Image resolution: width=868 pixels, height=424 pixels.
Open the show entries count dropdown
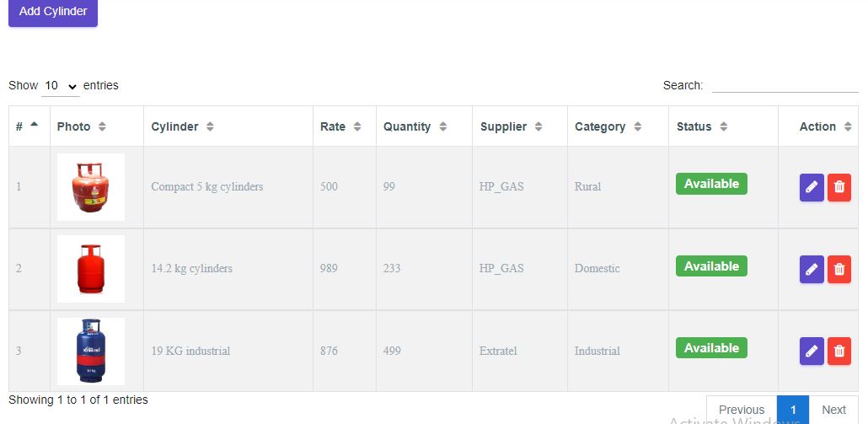[61, 86]
